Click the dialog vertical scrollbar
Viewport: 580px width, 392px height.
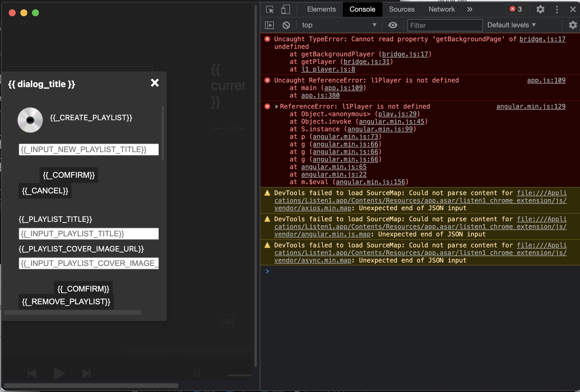(x=163, y=133)
